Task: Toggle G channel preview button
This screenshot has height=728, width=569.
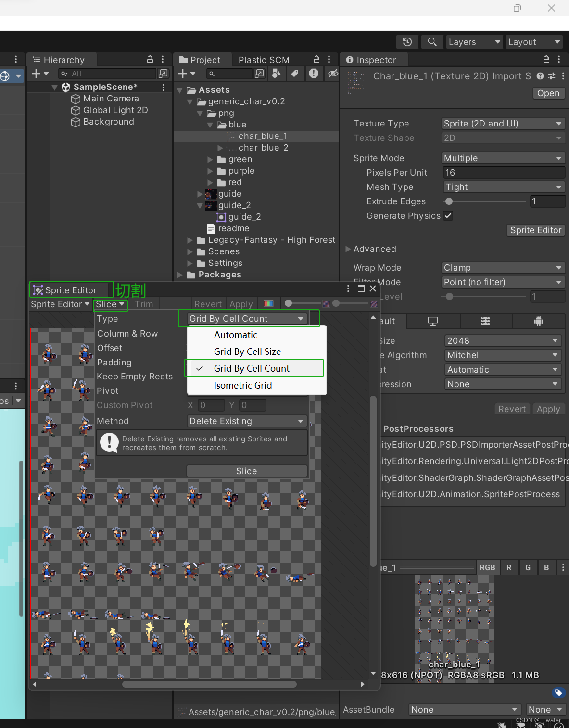Action: [528, 567]
